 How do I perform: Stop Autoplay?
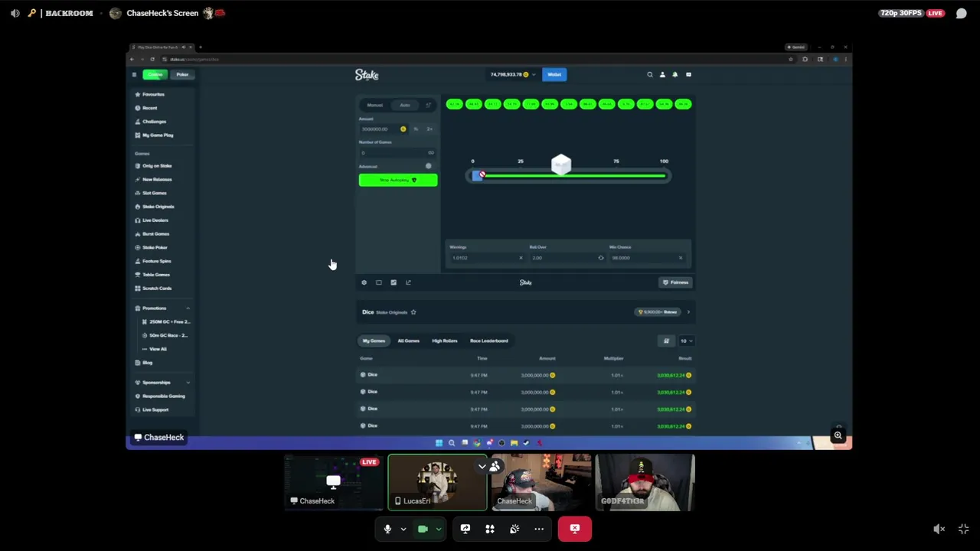tap(398, 180)
